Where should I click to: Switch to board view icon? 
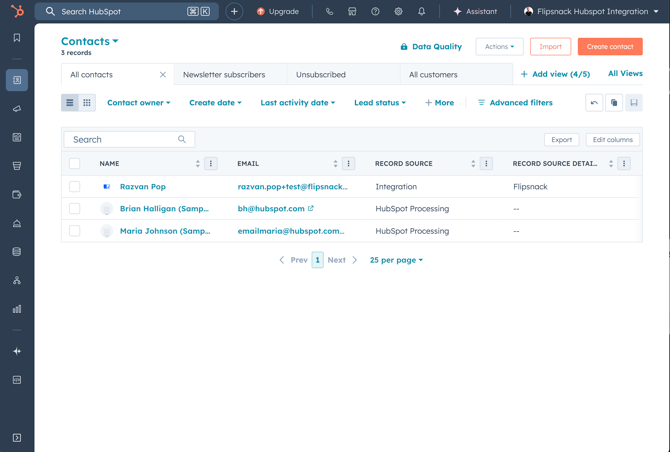[x=87, y=103]
